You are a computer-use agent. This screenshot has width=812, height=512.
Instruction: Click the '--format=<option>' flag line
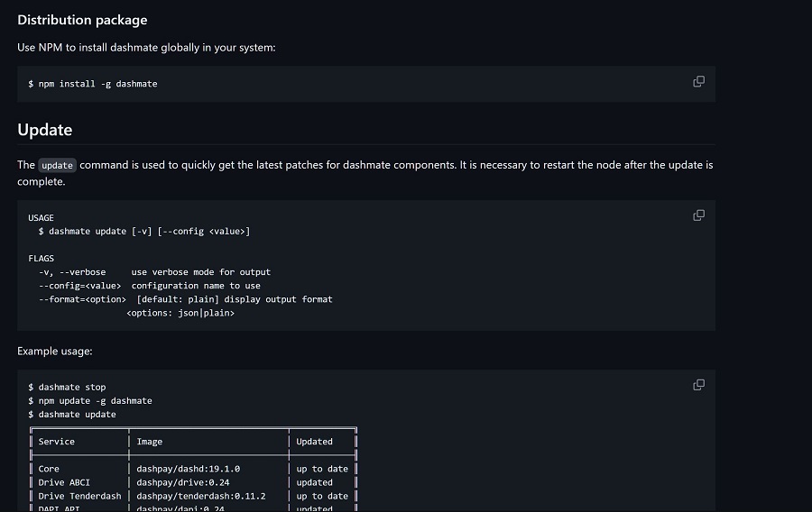point(185,299)
